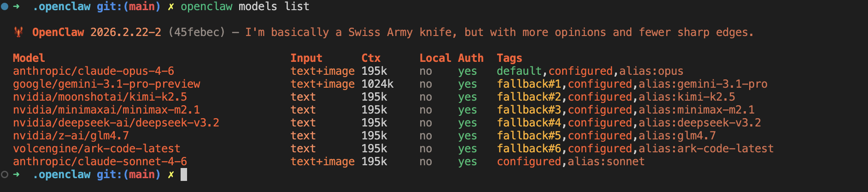
Task: Click the nvidia/moonshotai/kimi-k2.5 model name
Action: [x=100, y=97]
